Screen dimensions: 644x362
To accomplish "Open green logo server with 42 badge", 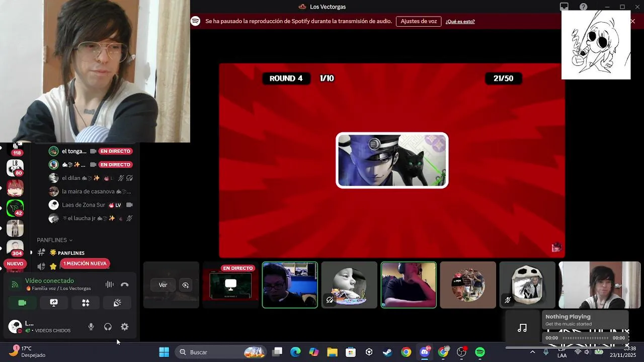I will 15,208.
